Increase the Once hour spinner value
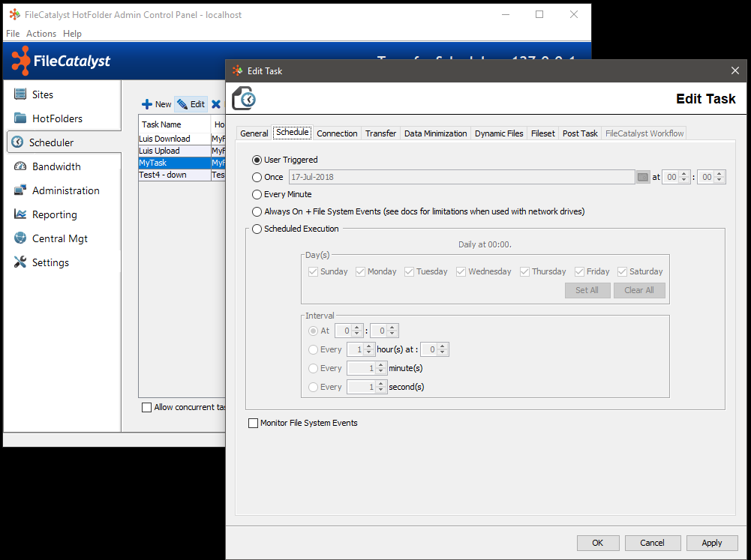Image resolution: width=751 pixels, height=560 pixels. (x=683, y=174)
